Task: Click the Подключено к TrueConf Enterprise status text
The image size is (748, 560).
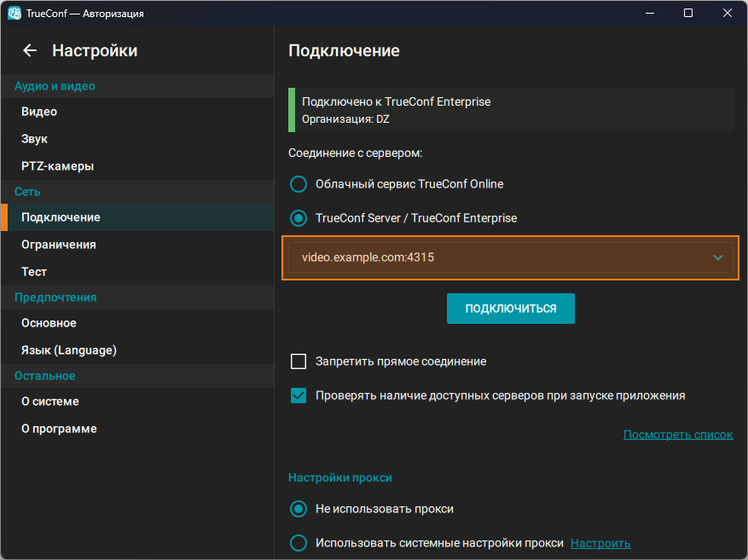Action: (x=396, y=101)
